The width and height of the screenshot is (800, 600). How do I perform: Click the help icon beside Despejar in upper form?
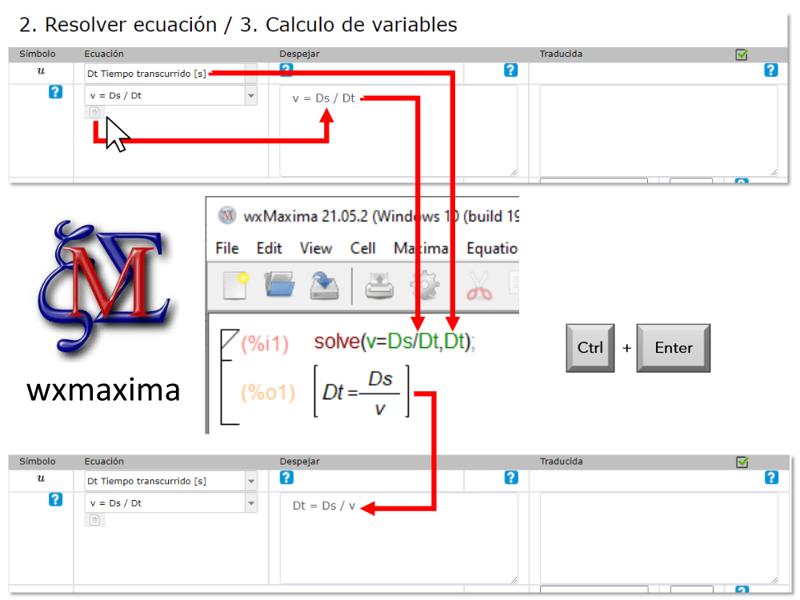tap(286, 69)
